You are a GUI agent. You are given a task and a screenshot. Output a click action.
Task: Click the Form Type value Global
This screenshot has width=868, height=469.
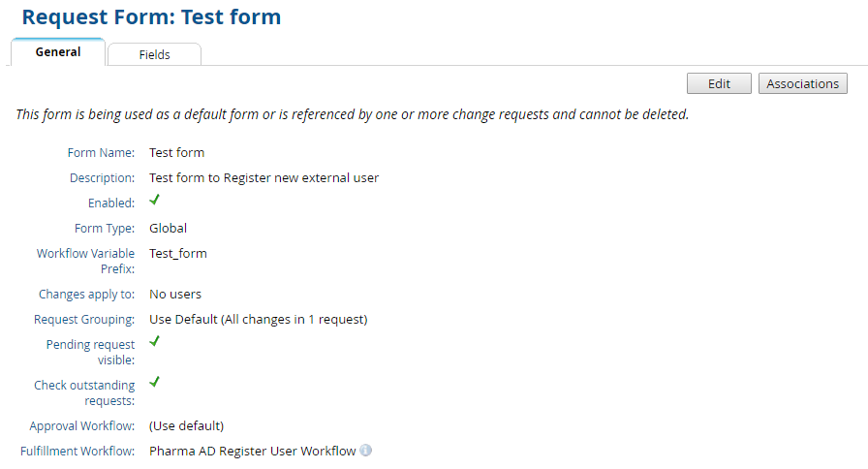coord(168,228)
